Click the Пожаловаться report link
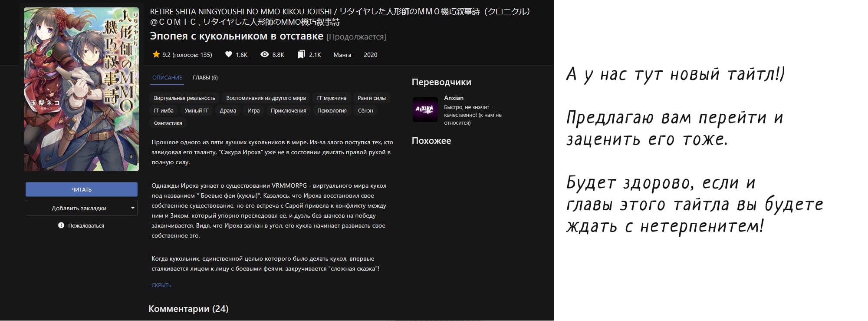 86,226
